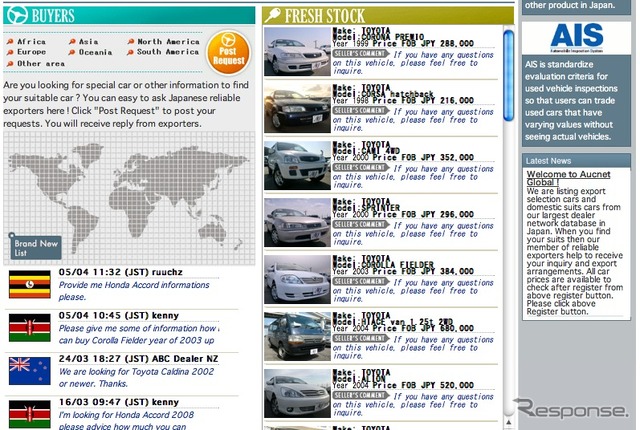Open the Other area region link
Viewport: 640px width, 430px height.
click(41, 64)
